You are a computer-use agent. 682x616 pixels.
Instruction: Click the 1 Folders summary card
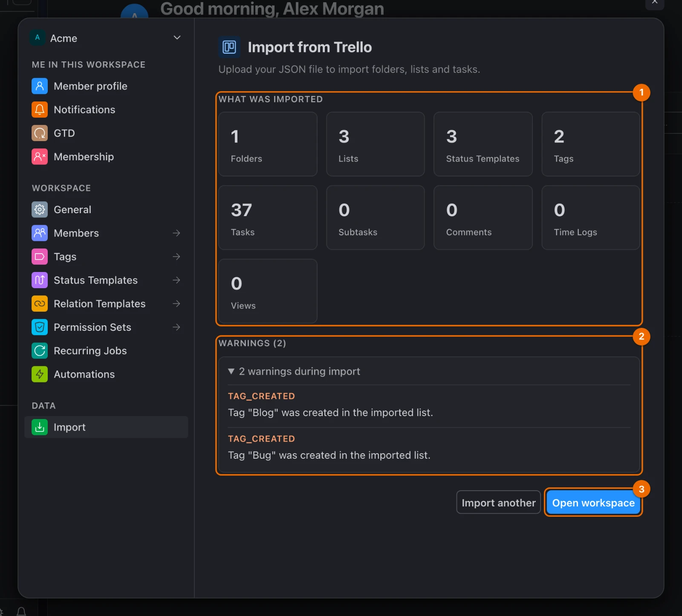[x=268, y=144]
